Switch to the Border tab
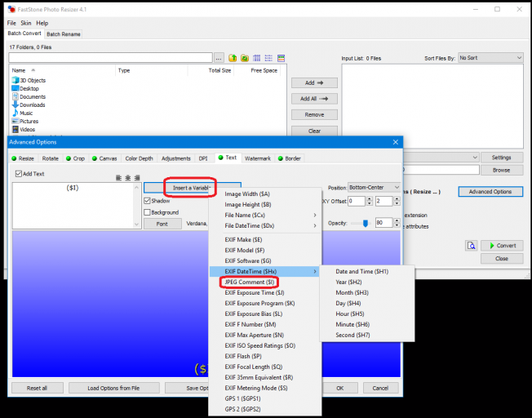 [x=290, y=158]
